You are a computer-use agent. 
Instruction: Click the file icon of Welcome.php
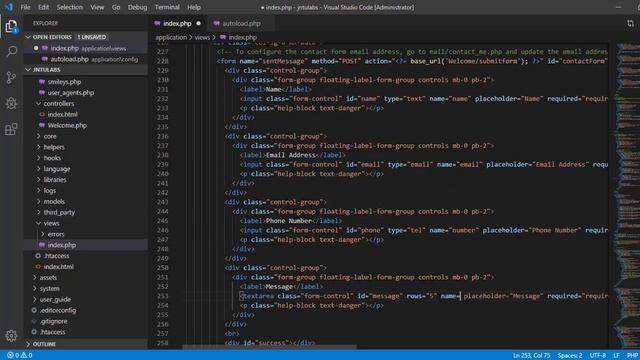[x=42, y=125]
